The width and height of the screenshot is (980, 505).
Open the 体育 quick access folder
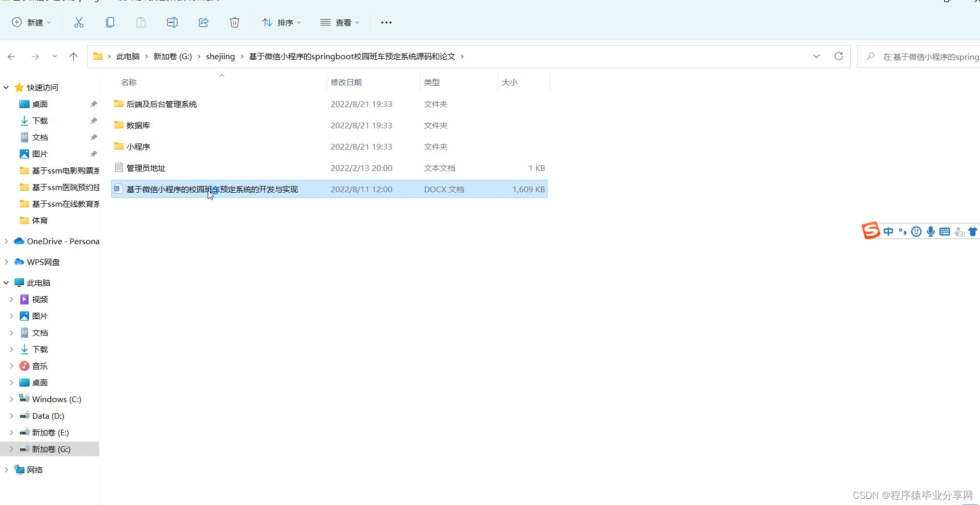pyautogui.click(x=34, y=220)
